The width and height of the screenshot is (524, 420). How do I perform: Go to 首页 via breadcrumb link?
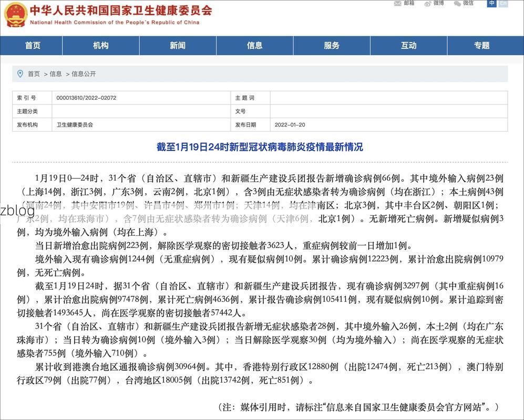point(34,73)
